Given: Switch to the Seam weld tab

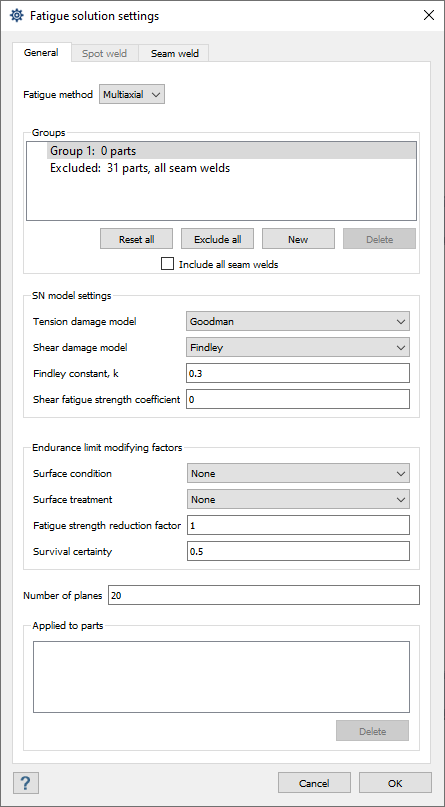Looking at the screenshot, I should [x=174, y=54].
